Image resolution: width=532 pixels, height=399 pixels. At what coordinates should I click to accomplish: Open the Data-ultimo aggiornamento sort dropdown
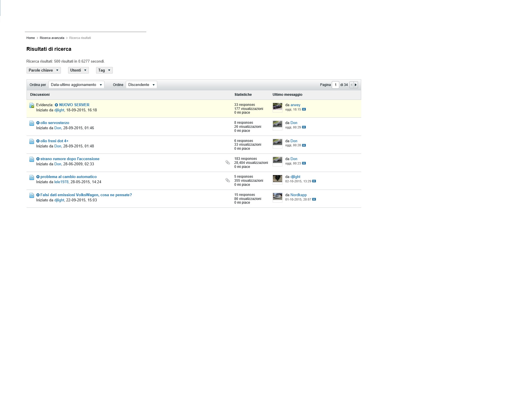click(x=76, y=85)
